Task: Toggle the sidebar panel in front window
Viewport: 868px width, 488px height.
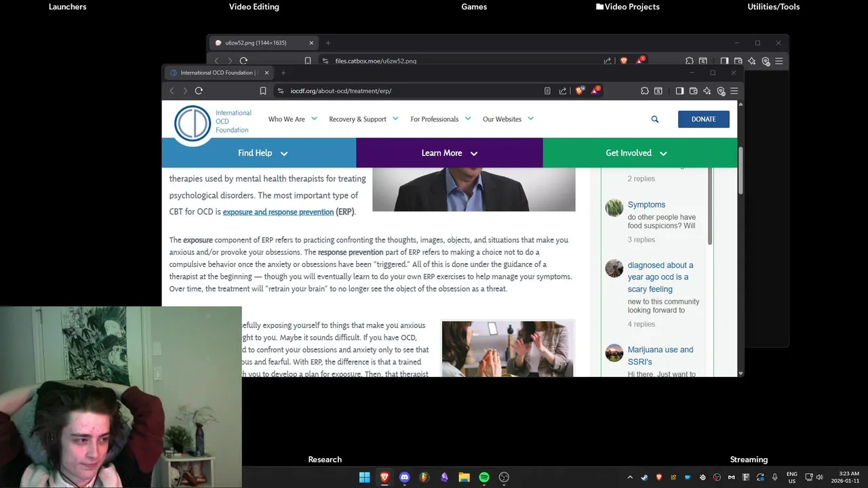Action: [679, 91]
